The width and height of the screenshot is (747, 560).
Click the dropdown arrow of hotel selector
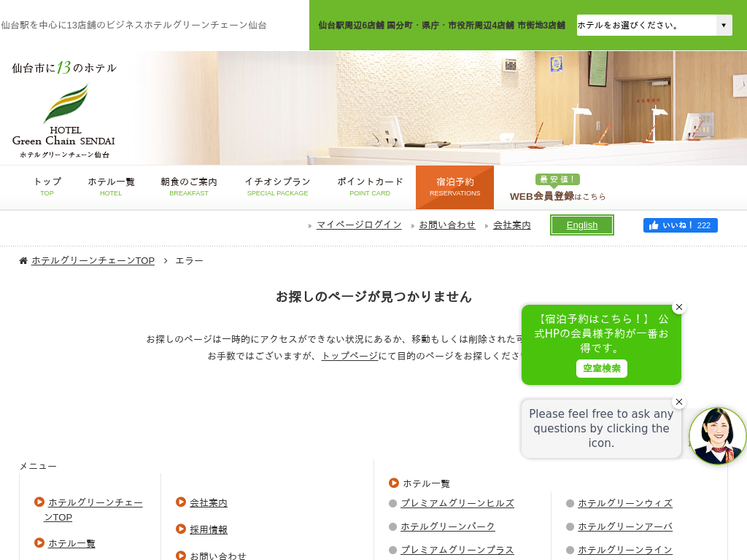coord(724,26)
